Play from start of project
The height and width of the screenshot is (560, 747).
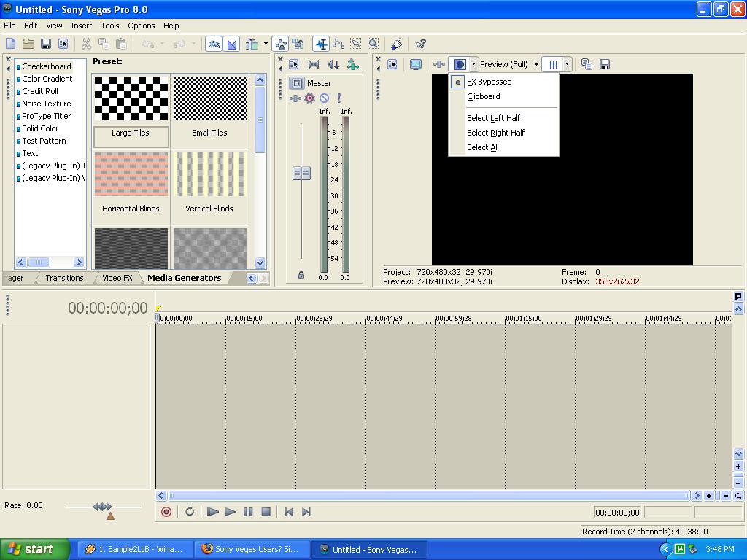click(x=212, y=512)
